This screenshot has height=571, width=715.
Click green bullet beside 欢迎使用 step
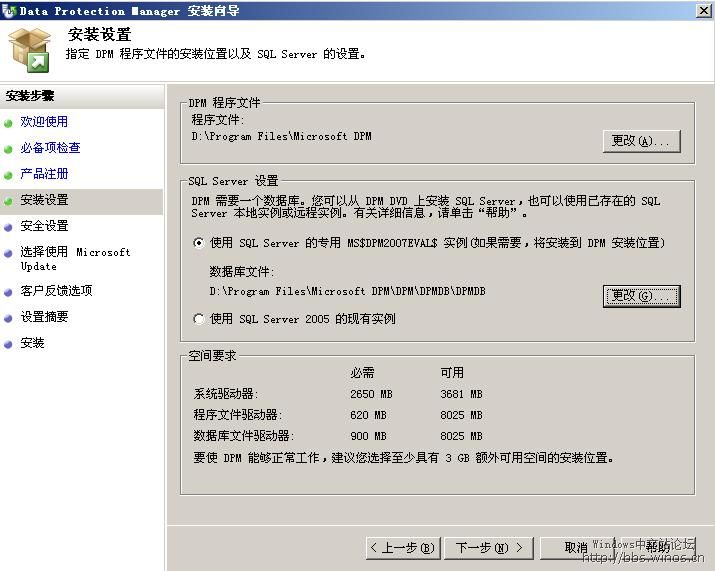(9, 123)
